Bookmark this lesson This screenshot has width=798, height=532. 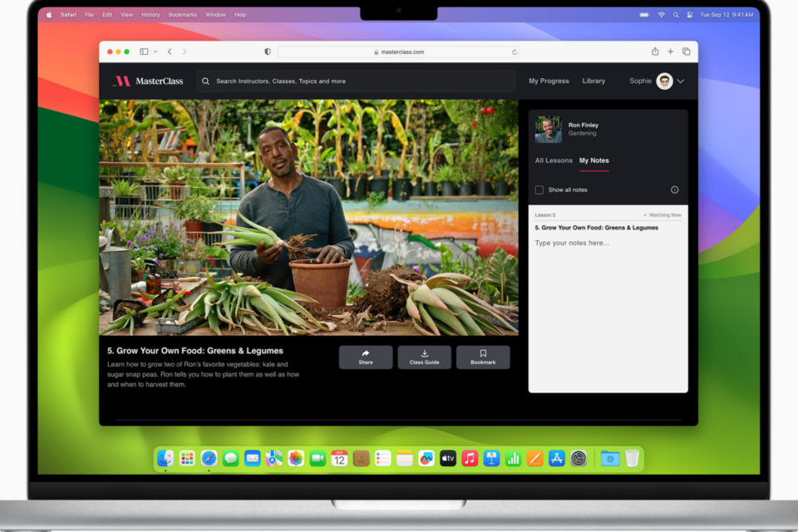tap(483, 357)
